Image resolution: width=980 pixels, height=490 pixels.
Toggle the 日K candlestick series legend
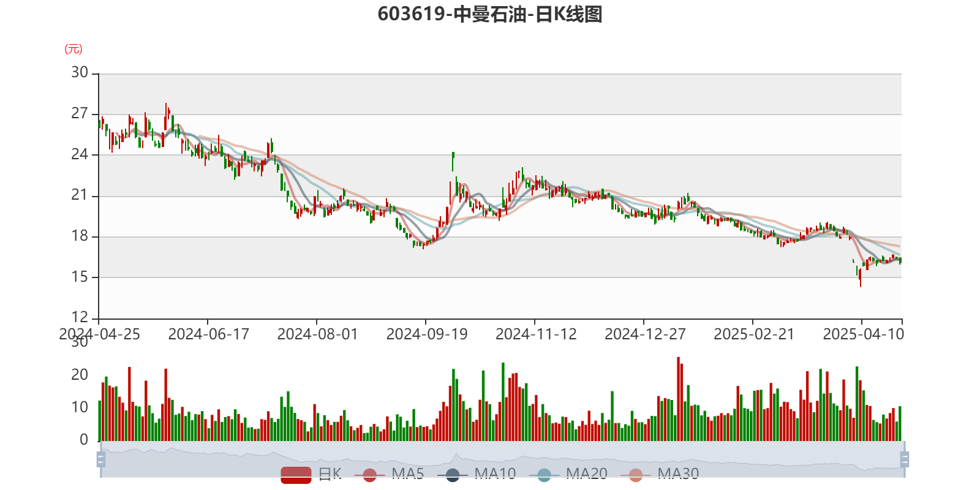point(311,474)
